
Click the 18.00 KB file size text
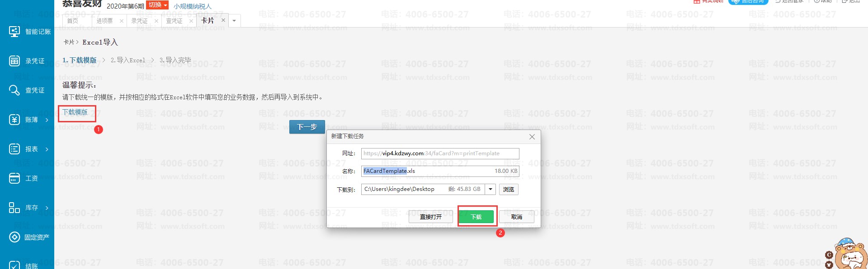(506, 171)
